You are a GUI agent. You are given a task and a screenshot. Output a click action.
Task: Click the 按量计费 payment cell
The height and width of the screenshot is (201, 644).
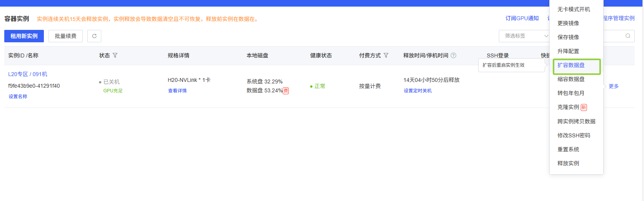[370, 86]
